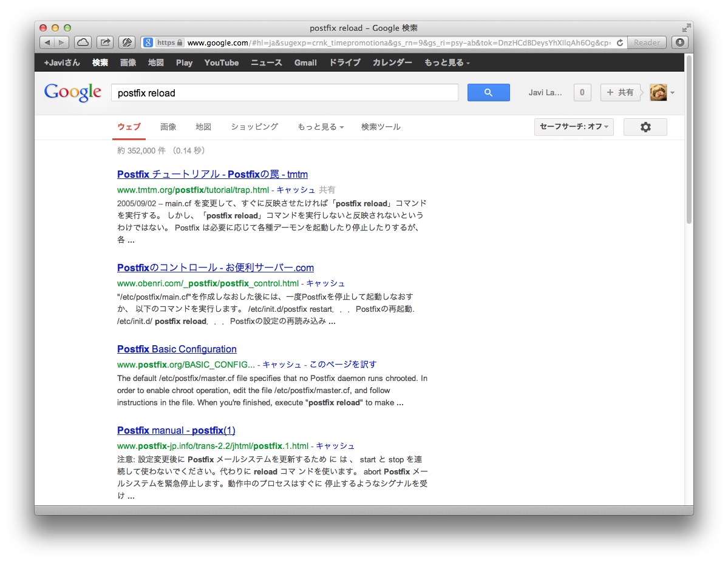Click the Safari address bar URL
The height and width of the screenshot is (563, 728).
398,42
